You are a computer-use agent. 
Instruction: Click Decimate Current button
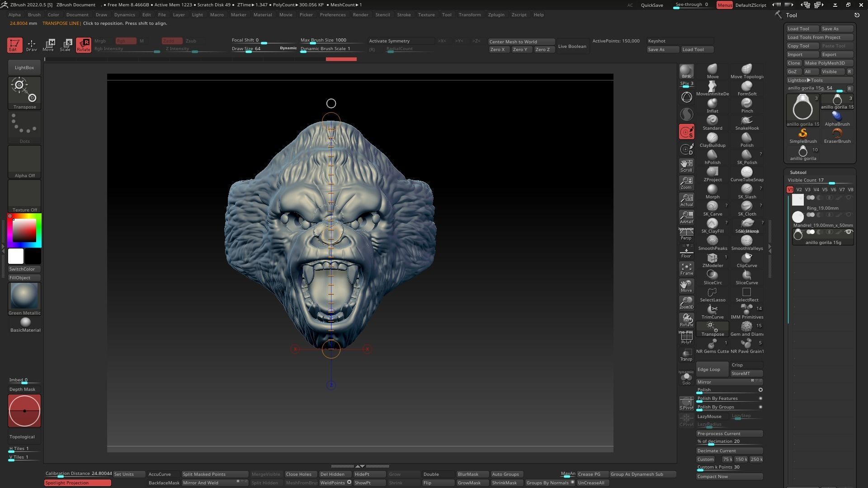730,450
